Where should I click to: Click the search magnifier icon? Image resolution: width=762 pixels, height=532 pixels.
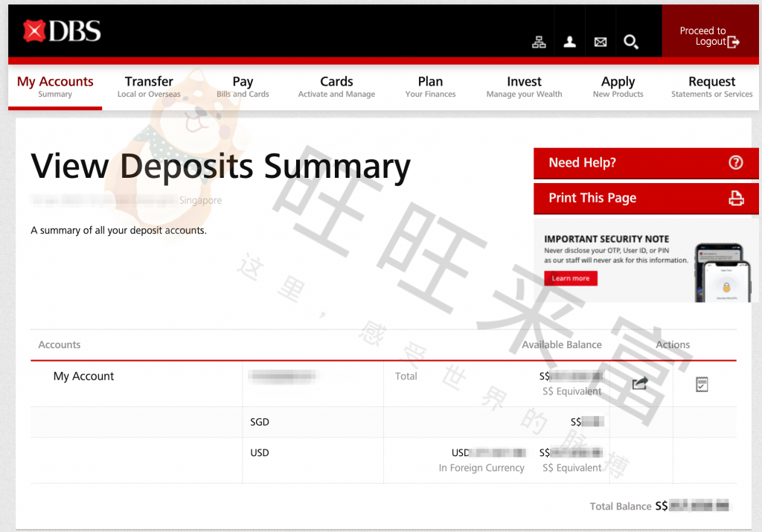(631, 42)
